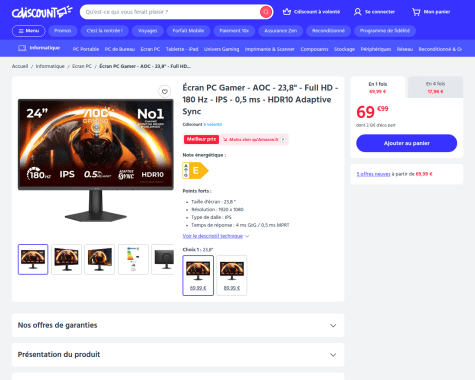Open 5 offres neuves link
The height and width of the screenshot is (380, 475).
373,174
